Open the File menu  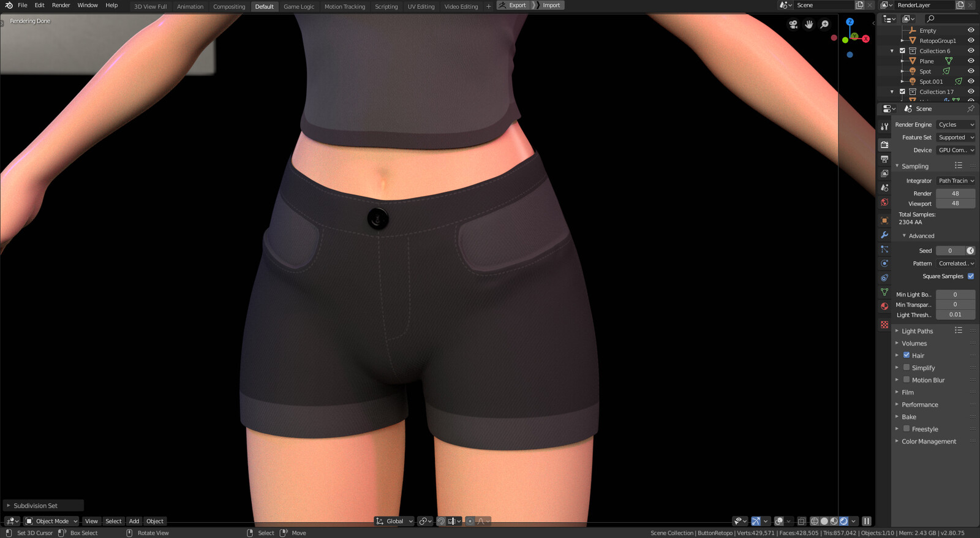23,6
